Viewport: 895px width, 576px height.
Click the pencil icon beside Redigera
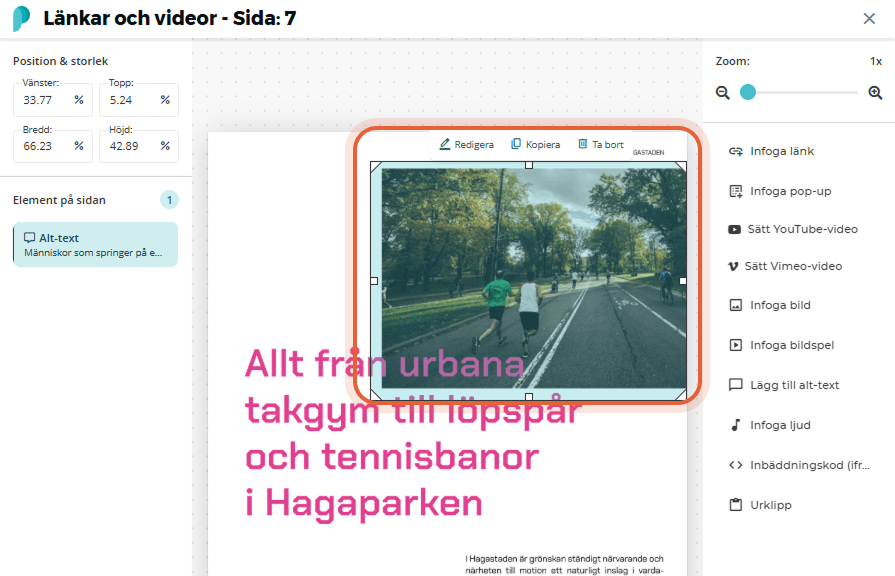[x=445, y=144]
